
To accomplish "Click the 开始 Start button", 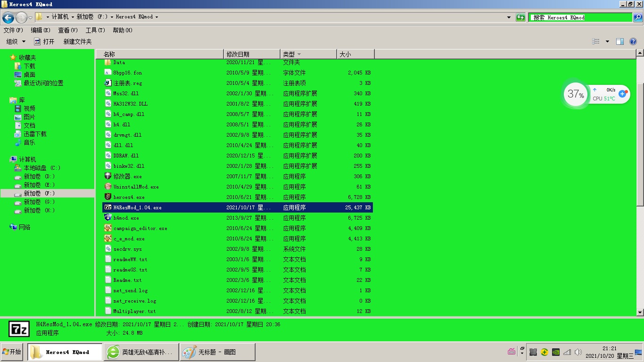I will click(x=12, y=352).
